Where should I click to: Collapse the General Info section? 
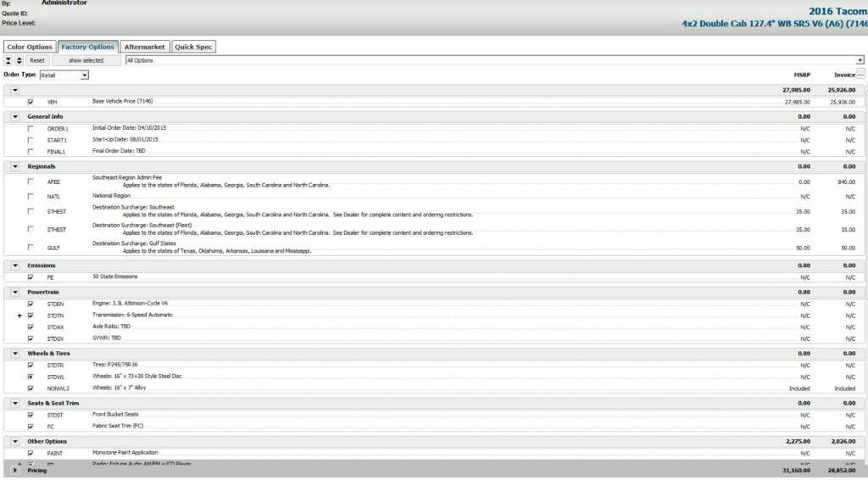[x=15, y=117]
